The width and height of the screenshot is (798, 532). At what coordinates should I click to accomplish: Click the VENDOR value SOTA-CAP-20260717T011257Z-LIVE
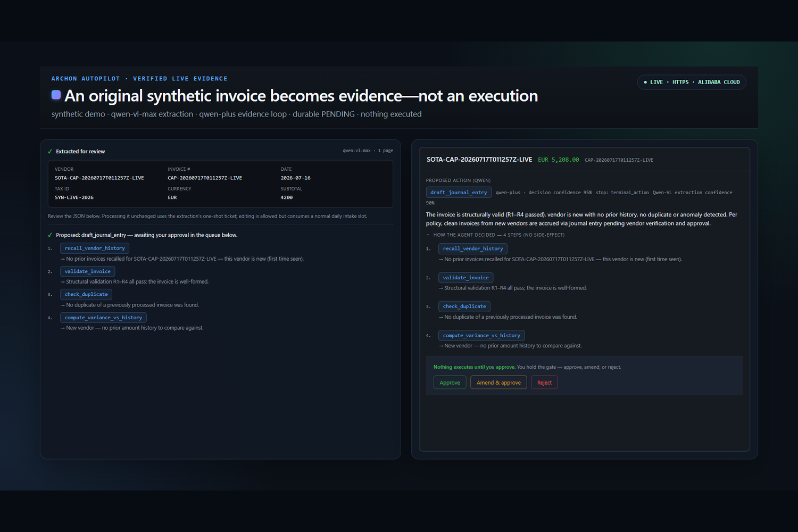pyautogui.click(x=99, y=178)
